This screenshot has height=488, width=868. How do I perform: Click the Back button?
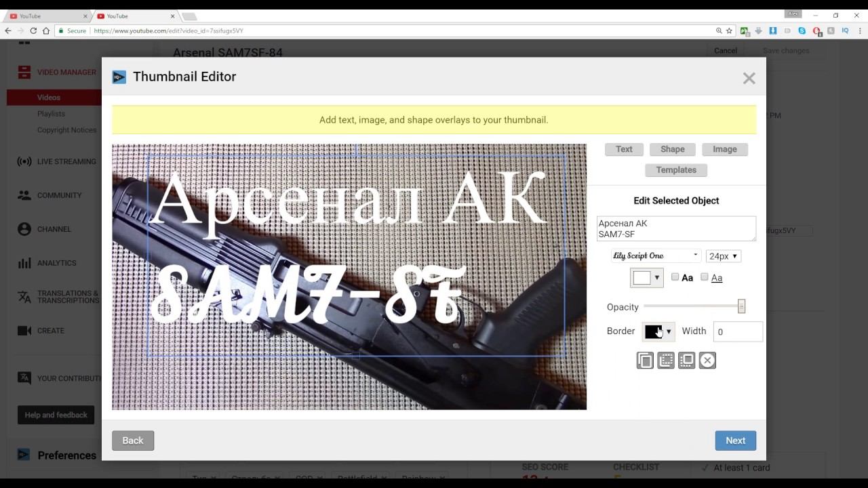click(133, 441)
